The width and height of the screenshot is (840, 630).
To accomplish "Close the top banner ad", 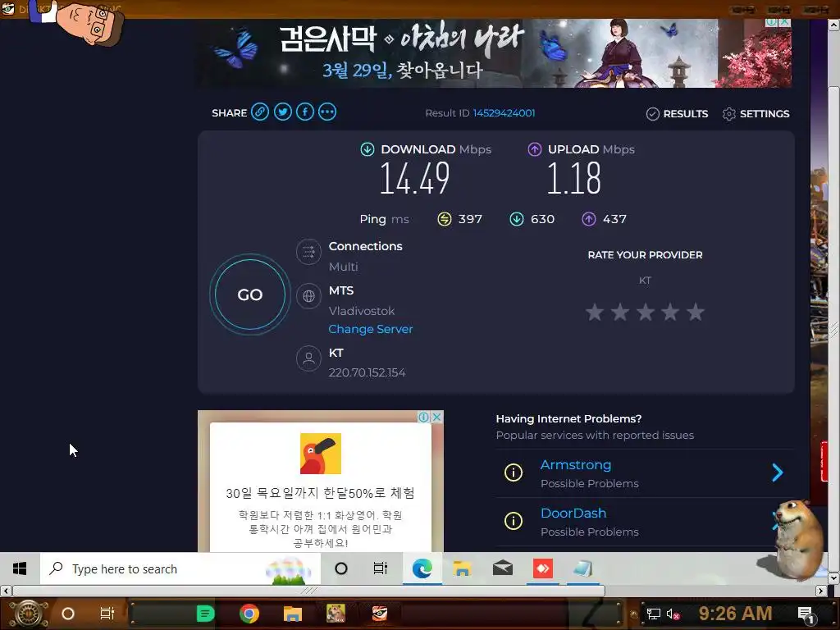I will pos(785,22).
